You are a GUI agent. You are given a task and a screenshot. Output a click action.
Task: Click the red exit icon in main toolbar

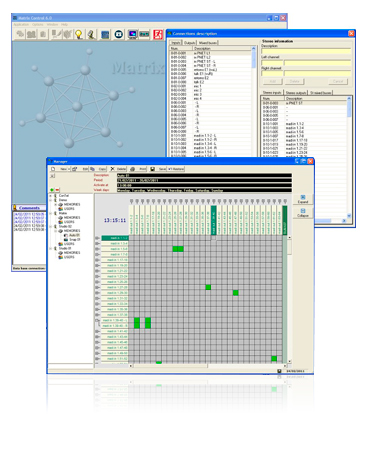[x=158, y=34]
